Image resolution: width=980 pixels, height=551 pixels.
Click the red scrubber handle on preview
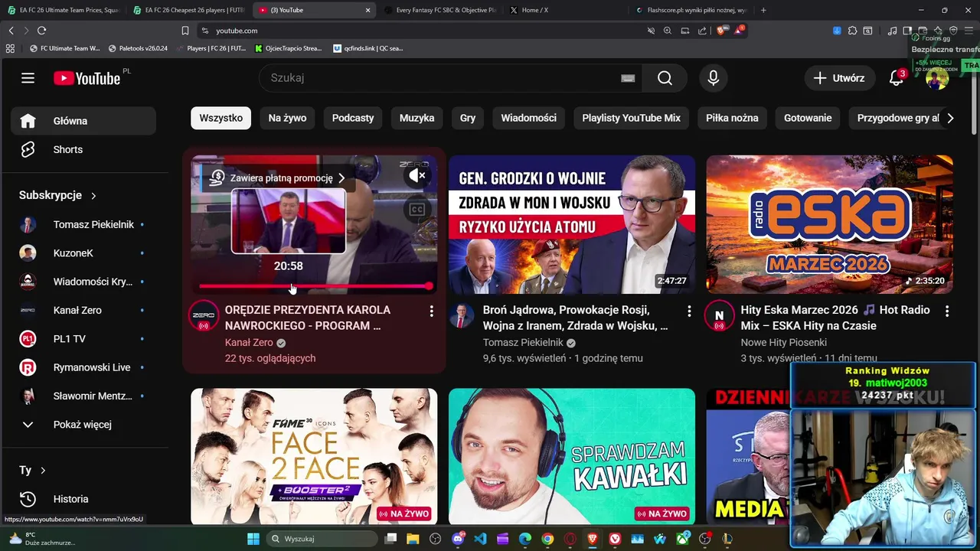tap(429, 286)
